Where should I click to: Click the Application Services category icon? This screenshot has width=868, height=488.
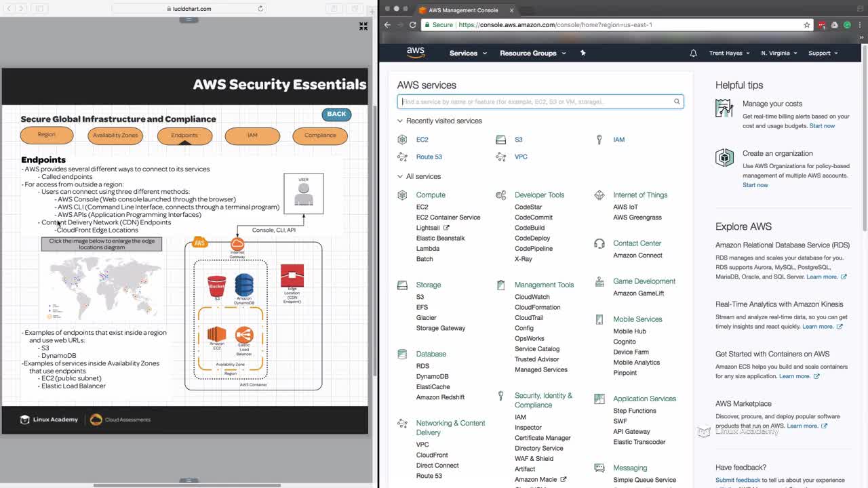(599, 399)
